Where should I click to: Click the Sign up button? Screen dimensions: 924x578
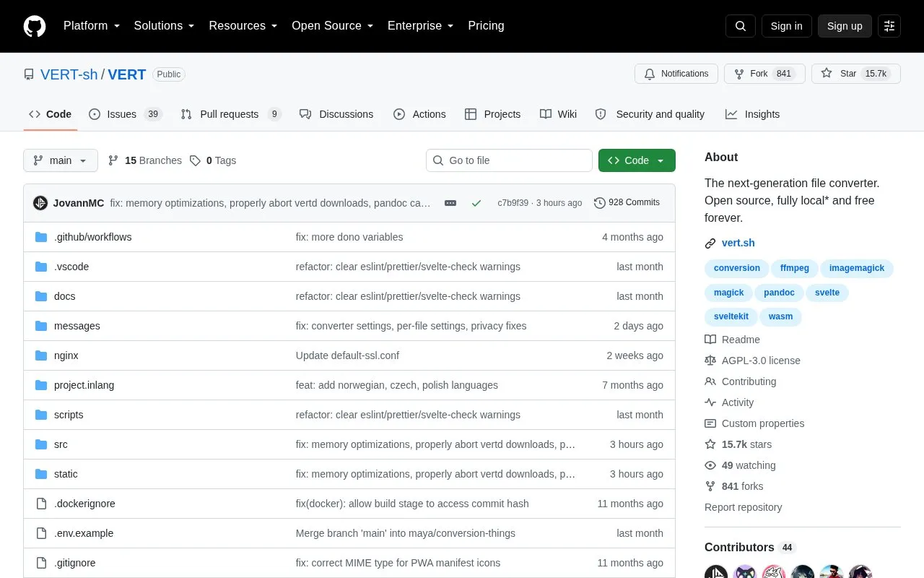point(845,26)
